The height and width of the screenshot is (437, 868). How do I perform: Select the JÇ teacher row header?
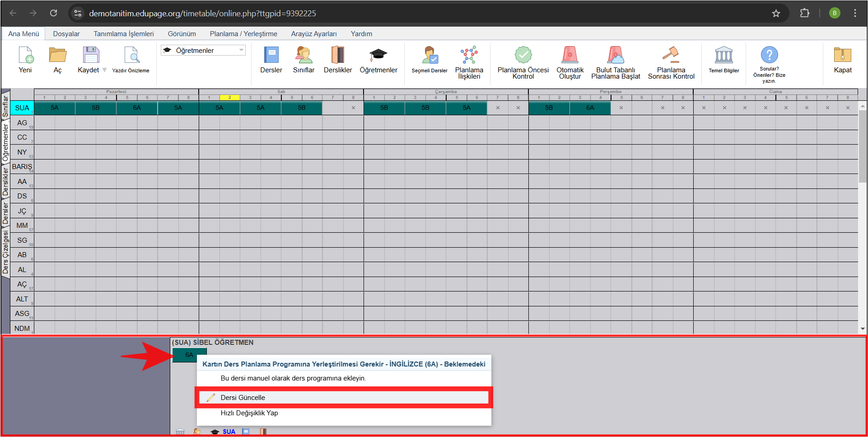(22, 211)
